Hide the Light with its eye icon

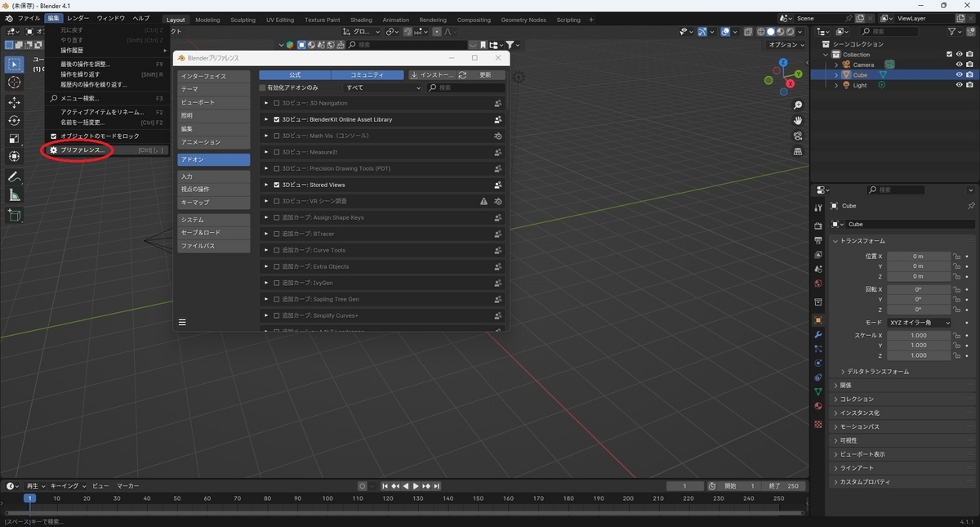pos(960,85)
